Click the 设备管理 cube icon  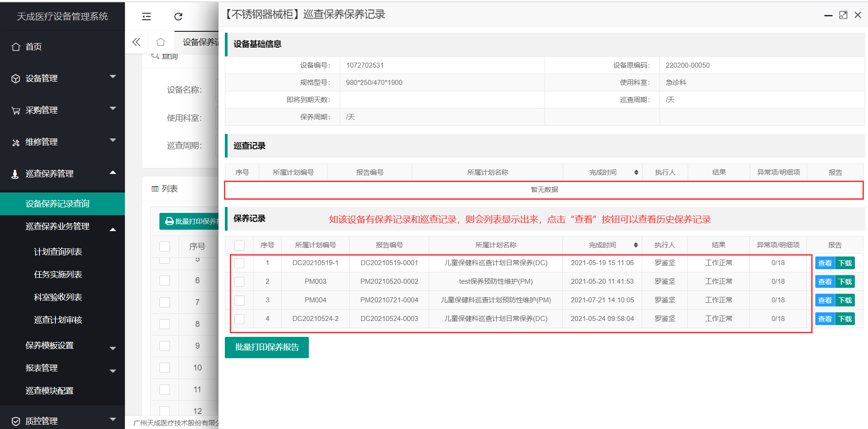[16, 79]
